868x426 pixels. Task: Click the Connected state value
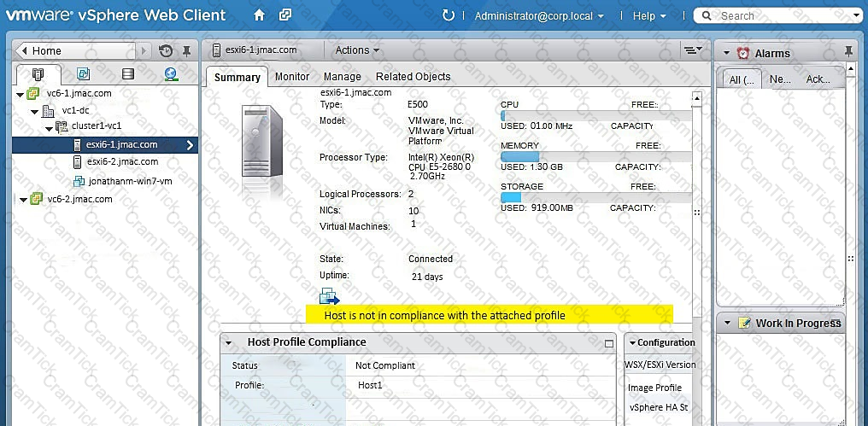[430, 259]
